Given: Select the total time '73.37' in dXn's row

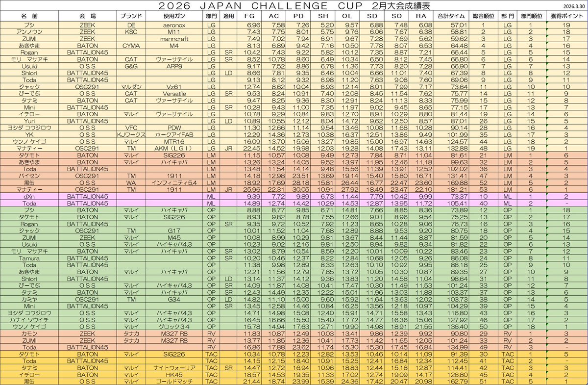Looking at the screenshot, I should click(451, 196).
